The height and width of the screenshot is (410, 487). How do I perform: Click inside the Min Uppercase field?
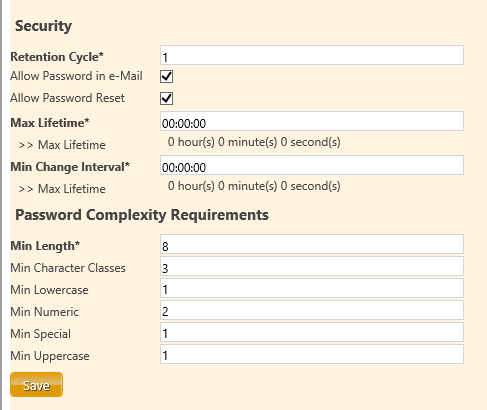click(312, 354)
